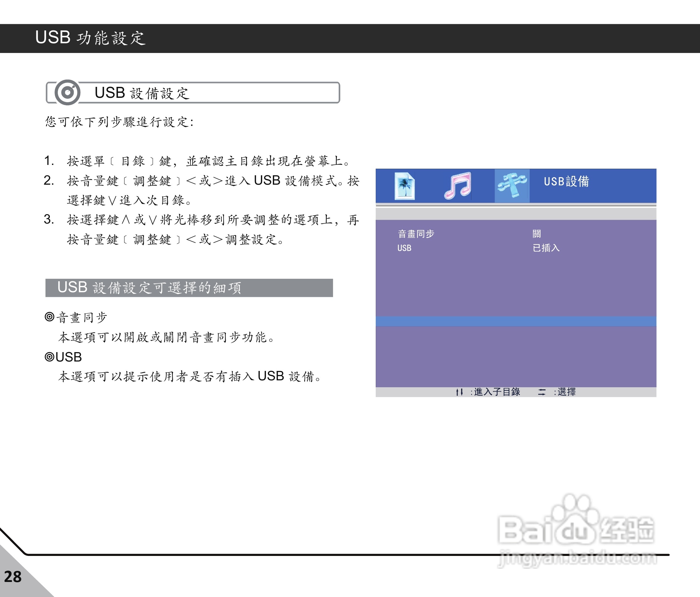700x597 pixels.
Task: Click the up-down arrows icon in footer
Action: pyautogui.click(x=459, y=392)
